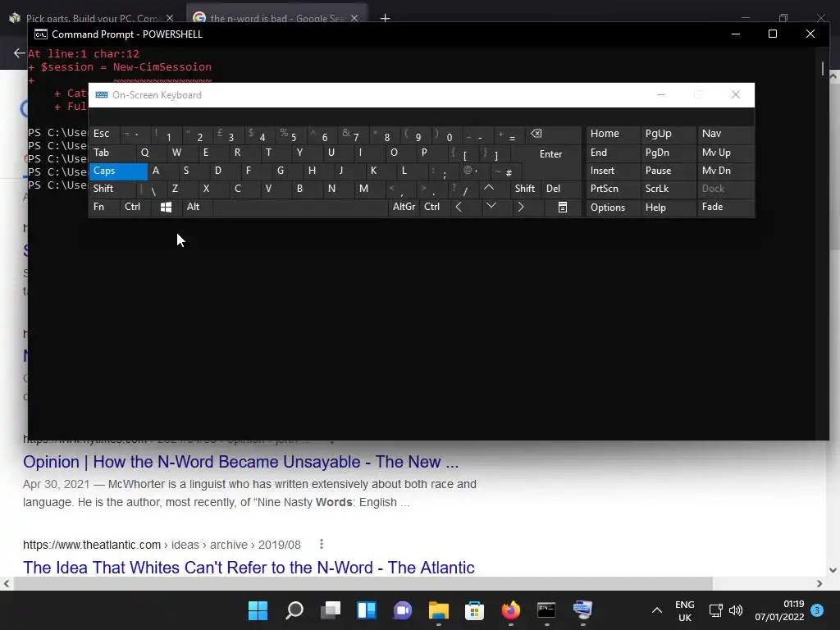Screen dimensions: 840x630
Task: Click the Nav key on On-Screen Keyboard
Action: [x=725, y=135]
